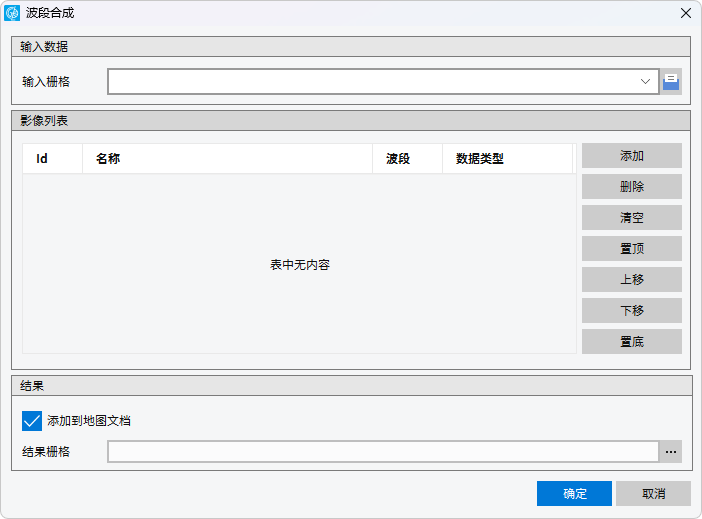Expand the 输入栅格 dropdown arrow
Screen dimensions: 702x519
click(x=646, y=82)
